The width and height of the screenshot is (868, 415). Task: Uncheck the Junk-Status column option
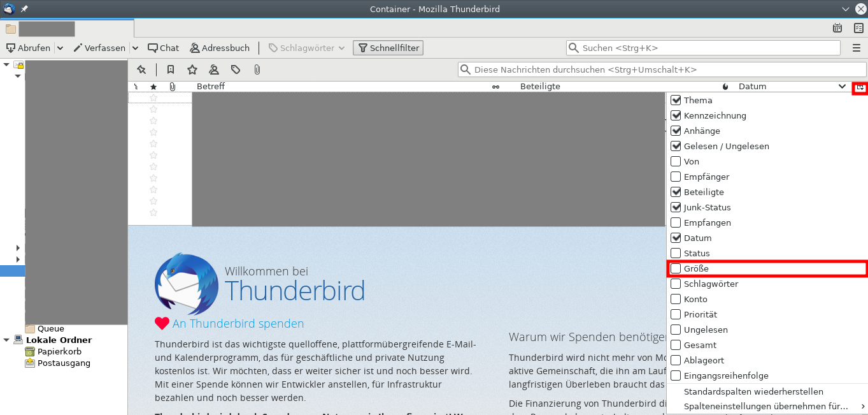click(767, 207)
